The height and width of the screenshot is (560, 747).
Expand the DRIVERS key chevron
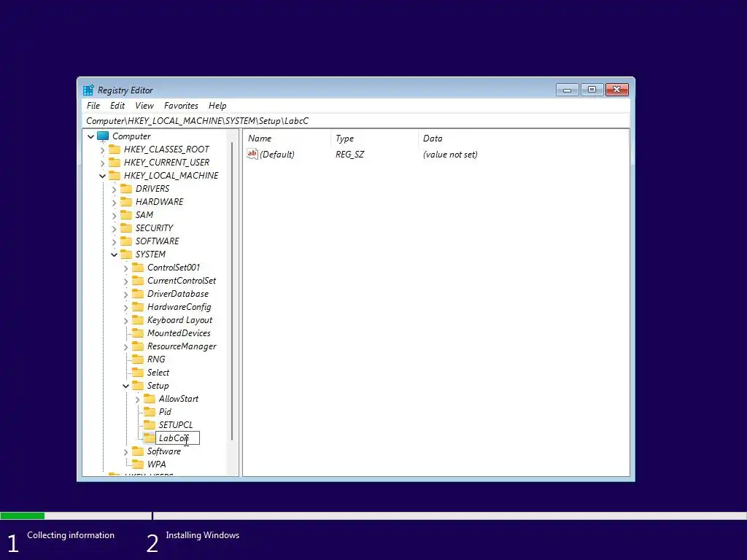(x=114, y=190)
